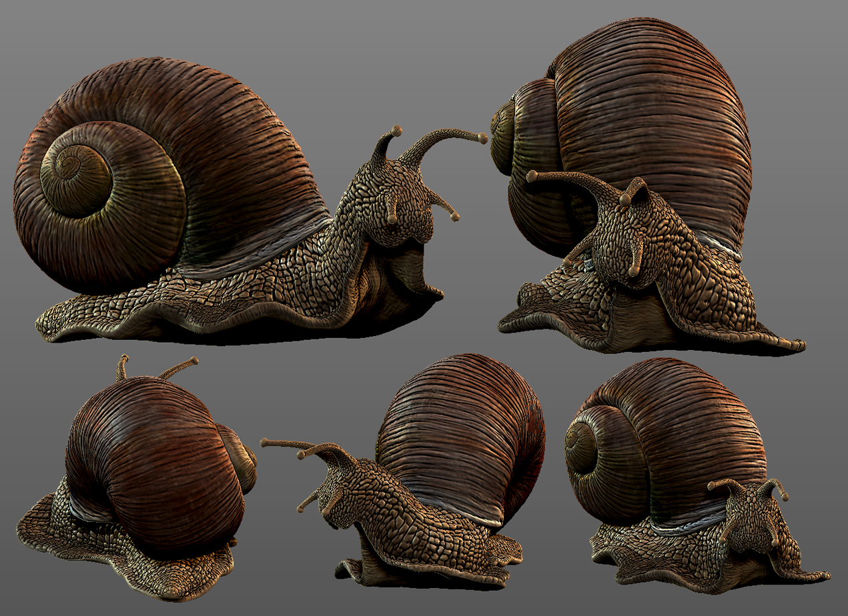The height and width of the screenshot is (616, 848).
Task: Select the snail render seen from behind
Action: tap(137, 477)
